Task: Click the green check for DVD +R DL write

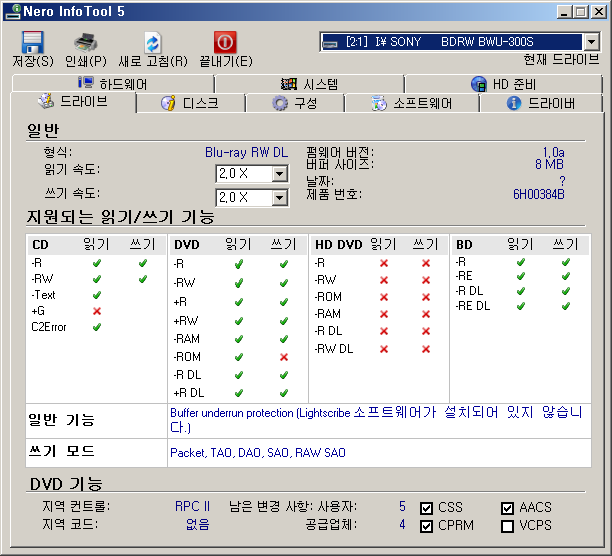Action: (284, 393)
